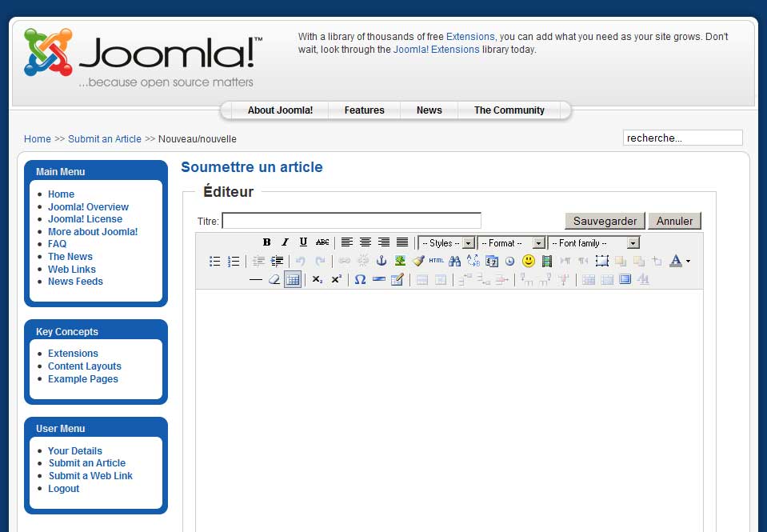The image size is (767, 532).
Task: Toggle bold formatting
Action: (x=266, y=242)
